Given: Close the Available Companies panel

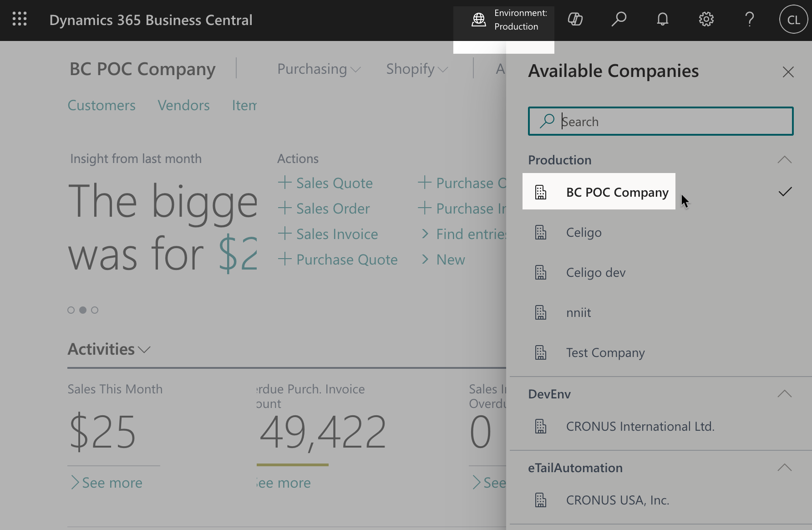Looking at the screenshot, I should [x=788, y=72].
